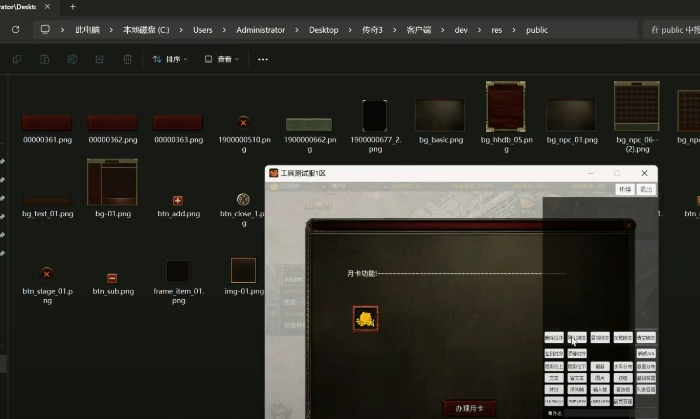The height and width of the screenshot is (419, 700).
Task: Open the 排序 sort dropdown
Action: tap(170, 59)
